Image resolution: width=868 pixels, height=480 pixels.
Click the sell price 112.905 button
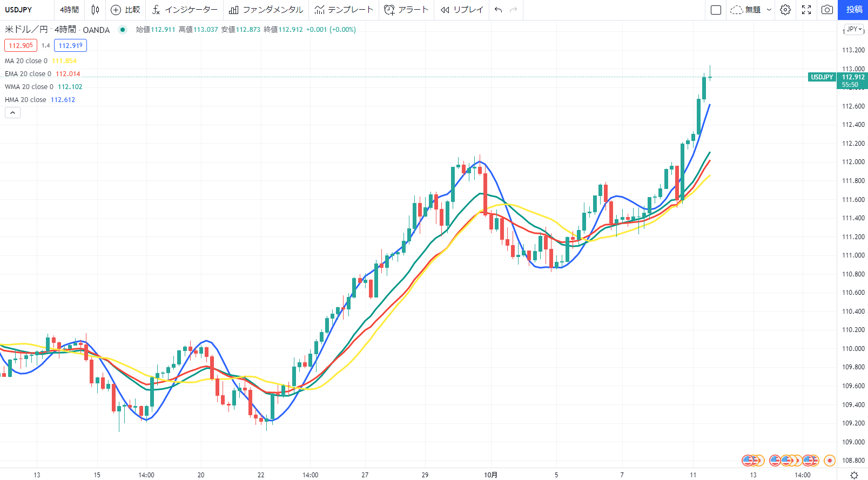point(21,46)
